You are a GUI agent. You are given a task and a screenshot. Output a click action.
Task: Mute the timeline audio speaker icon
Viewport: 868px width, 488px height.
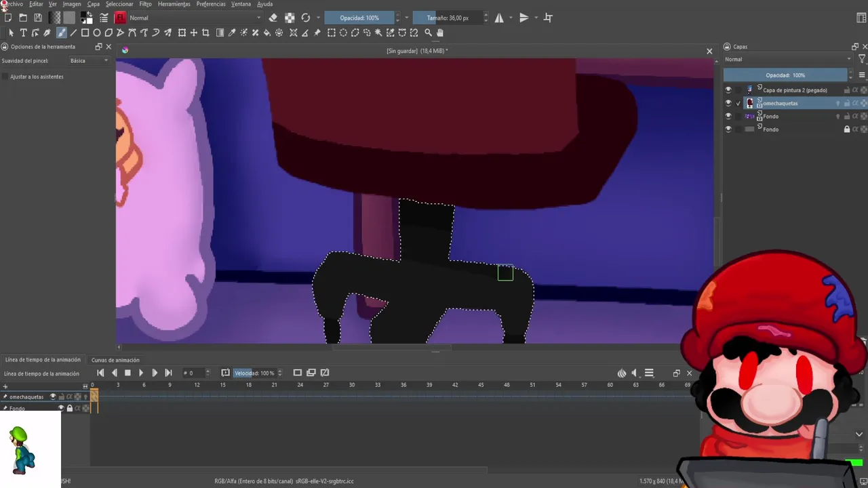(x=635, y=373)
